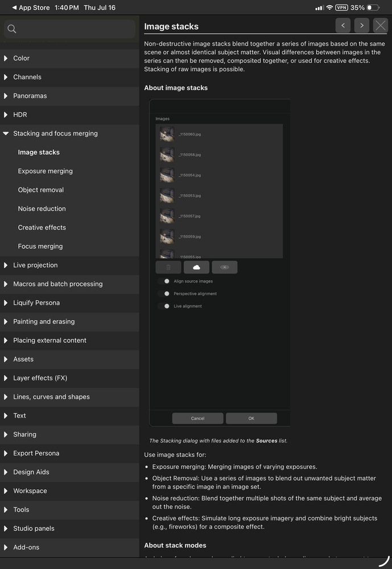Open the Exposure merging topic

46,171
